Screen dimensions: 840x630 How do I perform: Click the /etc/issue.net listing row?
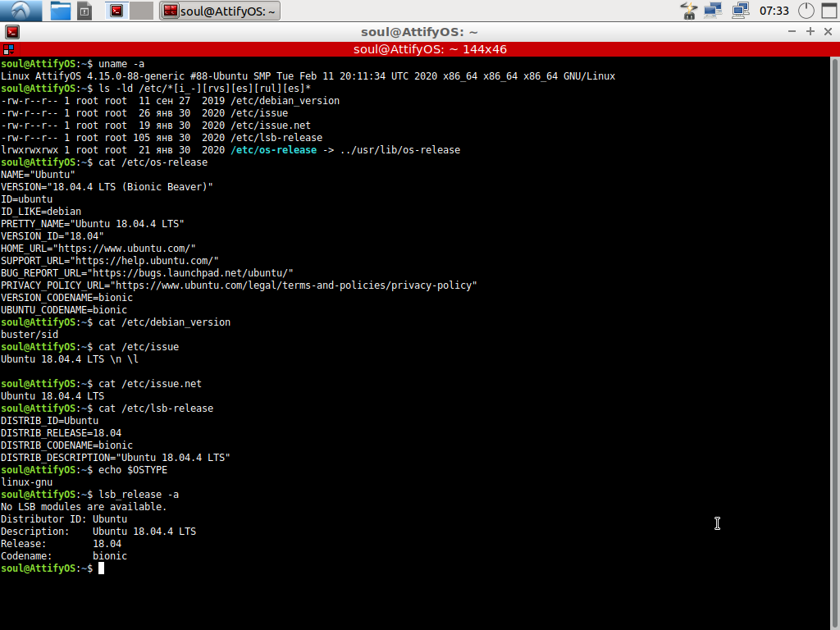(155, 126)
